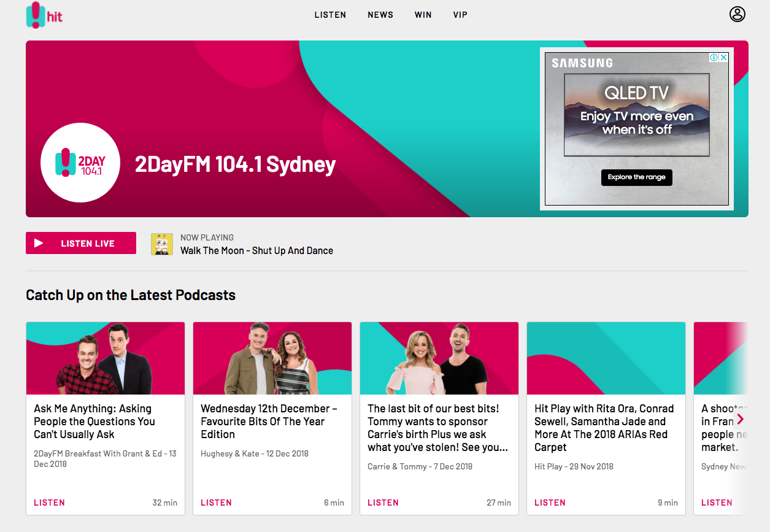Open the ad info icon on Samsung ad
Viewport: 770px width, 532px height.
(714, 57)
